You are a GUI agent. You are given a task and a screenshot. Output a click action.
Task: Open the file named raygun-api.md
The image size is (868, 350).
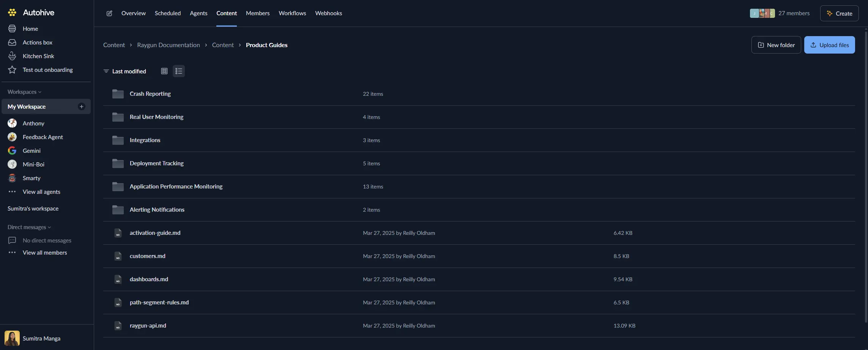coord(148,326)
